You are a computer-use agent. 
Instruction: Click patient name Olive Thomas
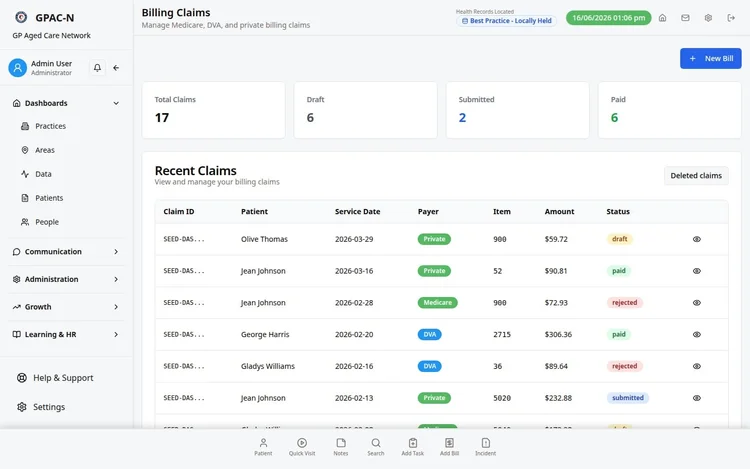pos(264,239)
